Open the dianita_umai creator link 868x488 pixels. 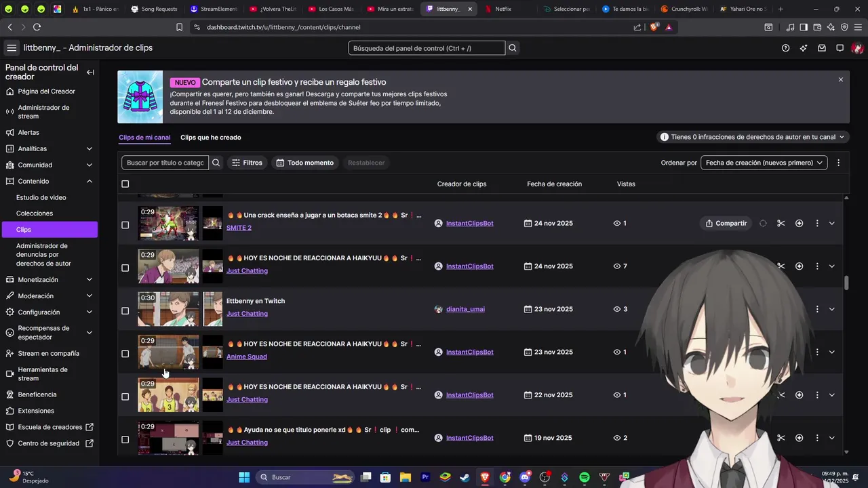point(465,309)
